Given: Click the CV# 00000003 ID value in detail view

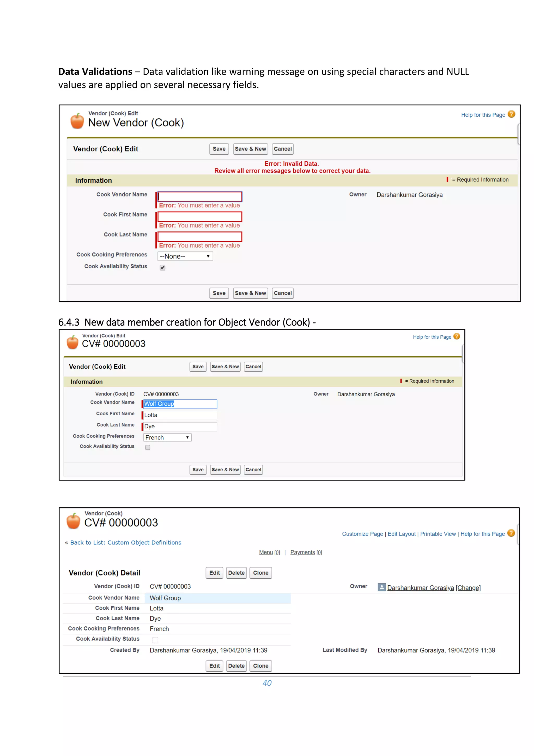Looking at the screenshot, I should 170,586.
